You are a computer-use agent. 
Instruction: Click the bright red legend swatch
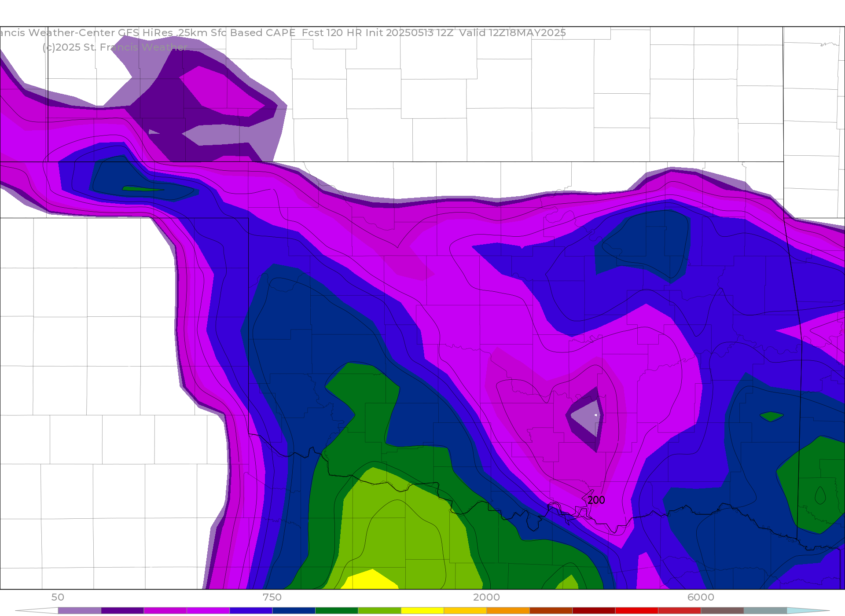tap(636, 611)
